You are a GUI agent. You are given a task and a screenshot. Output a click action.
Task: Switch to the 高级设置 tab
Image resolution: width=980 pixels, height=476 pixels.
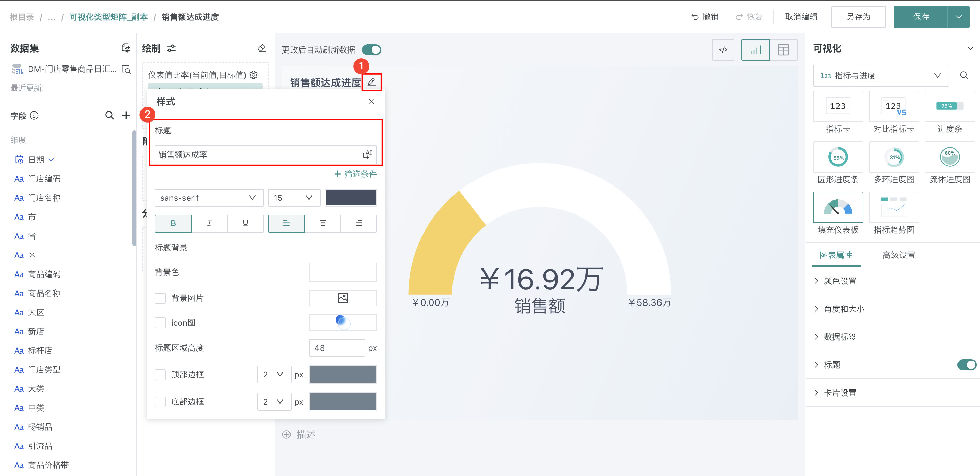click(898, 255)
